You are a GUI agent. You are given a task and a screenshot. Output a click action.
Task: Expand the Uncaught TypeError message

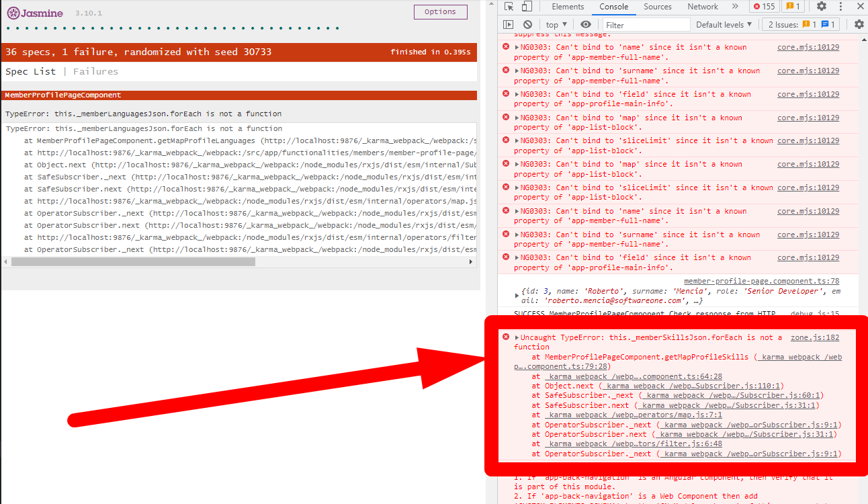(x=517, y=338)
